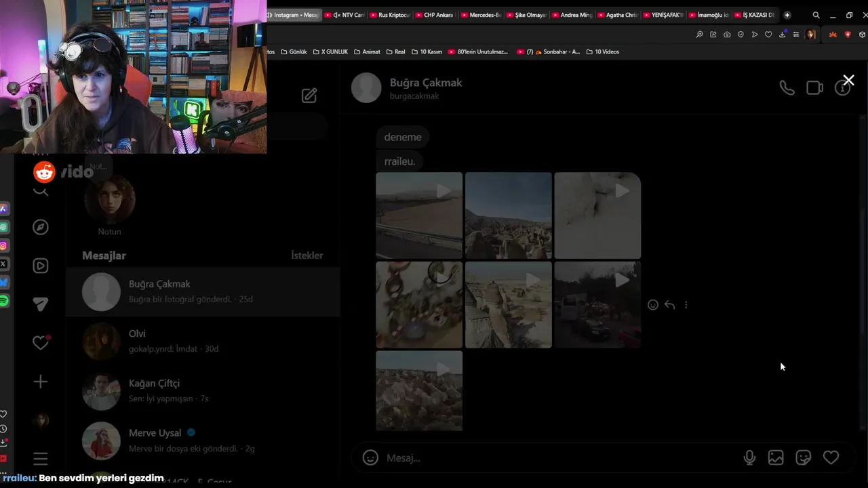This screenshot has height=488, width=868.
Task: Send a heart with the like icon
Action: point(831,457)
